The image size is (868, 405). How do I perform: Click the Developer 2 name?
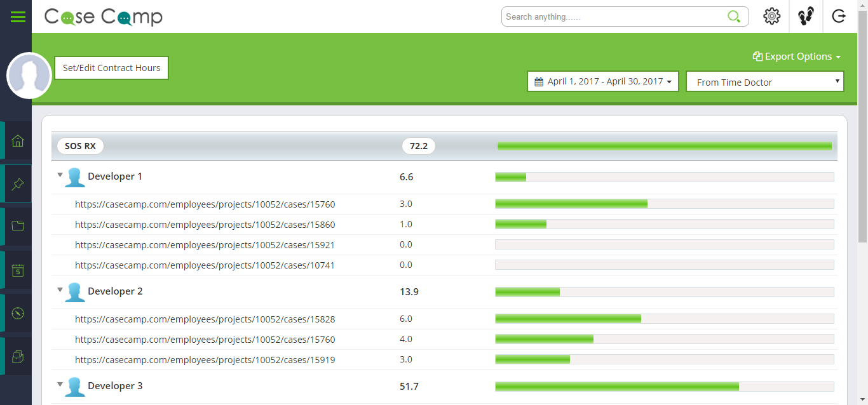(x=115, y=291)
